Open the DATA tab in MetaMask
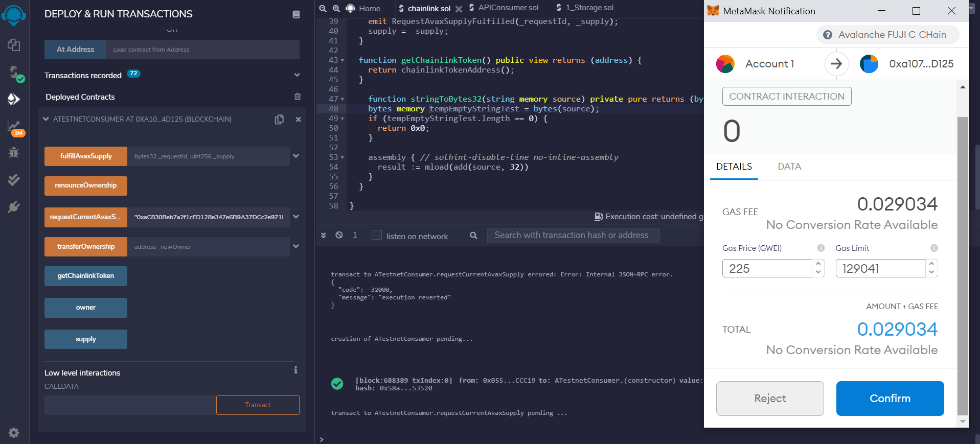The height and width of the screenshot is (444, 980). click(789, 167)
